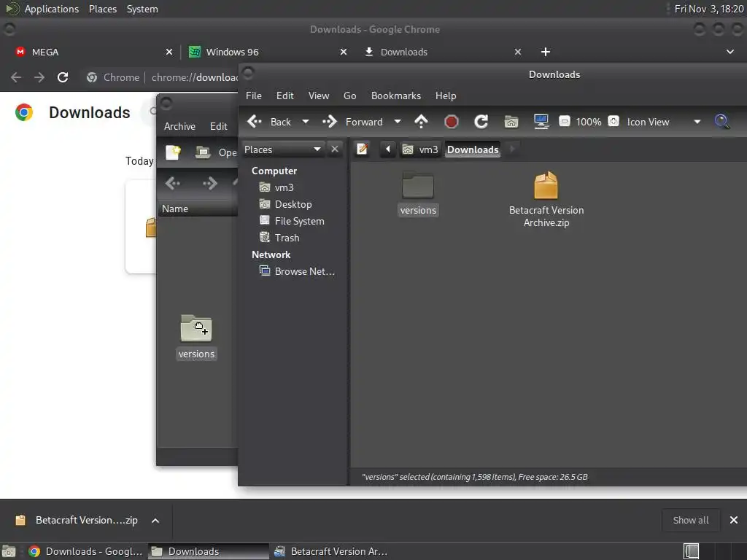Open the System menu in top panel

click(x=142, y=9)
